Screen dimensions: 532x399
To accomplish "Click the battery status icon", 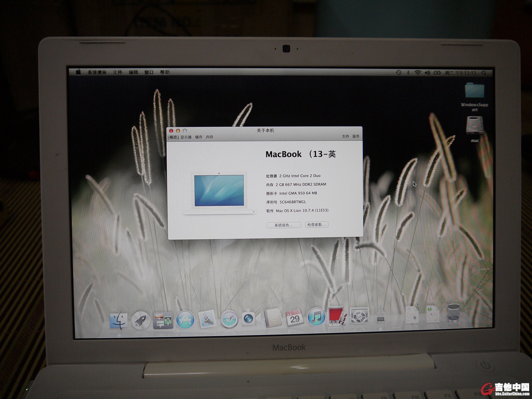I will point(437,72).
